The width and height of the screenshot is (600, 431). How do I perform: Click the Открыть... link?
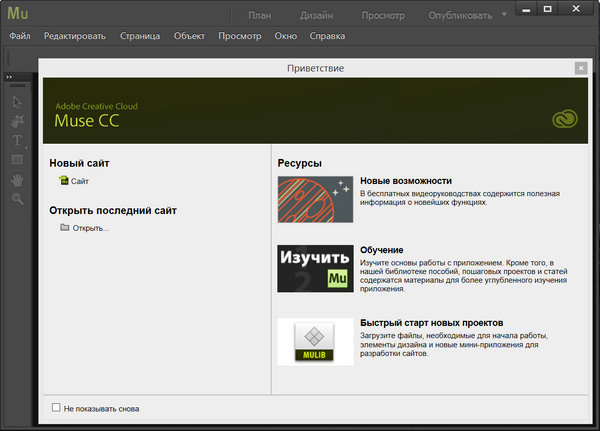[91, 228]
